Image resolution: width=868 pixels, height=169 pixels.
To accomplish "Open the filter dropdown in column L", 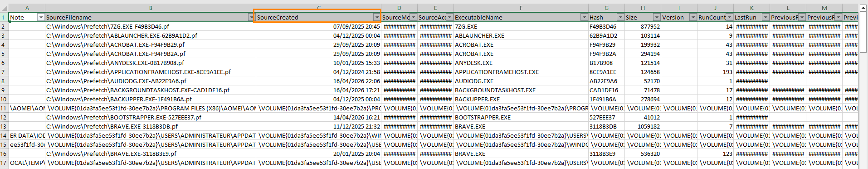I will coord(802,17).
